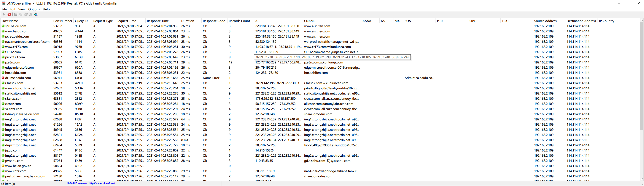Screen dimensions: 644x186
Task: Open the View menu
Action: tap(22, 9)
